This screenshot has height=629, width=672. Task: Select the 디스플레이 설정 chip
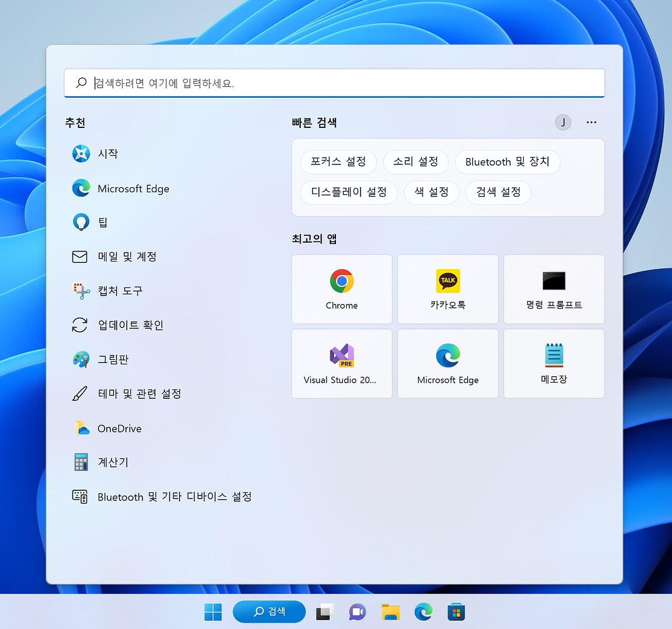[x=349, y=192]
